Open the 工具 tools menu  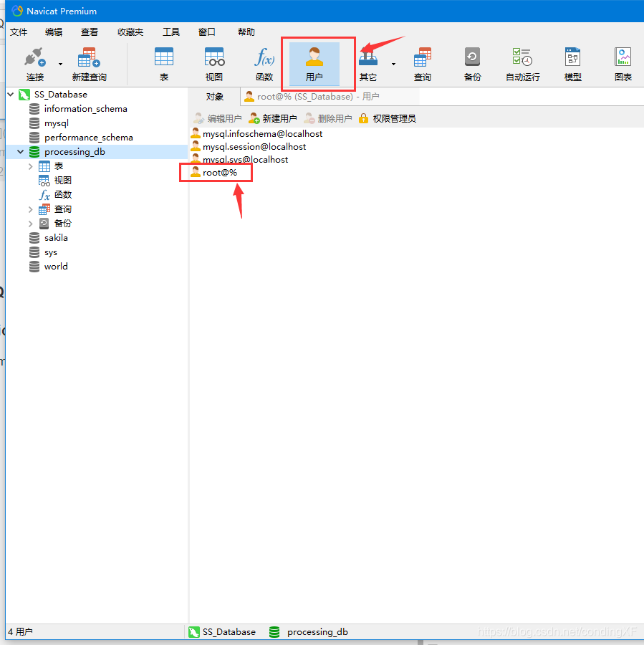pyautogui.click(x=171, y=32)
